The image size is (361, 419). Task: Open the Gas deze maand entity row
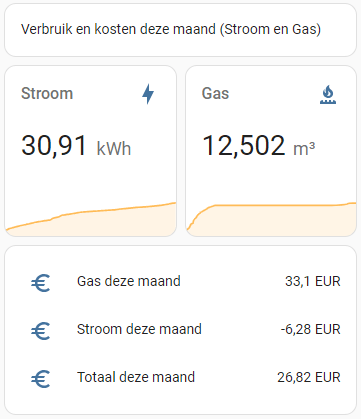[x=180, y=281]
